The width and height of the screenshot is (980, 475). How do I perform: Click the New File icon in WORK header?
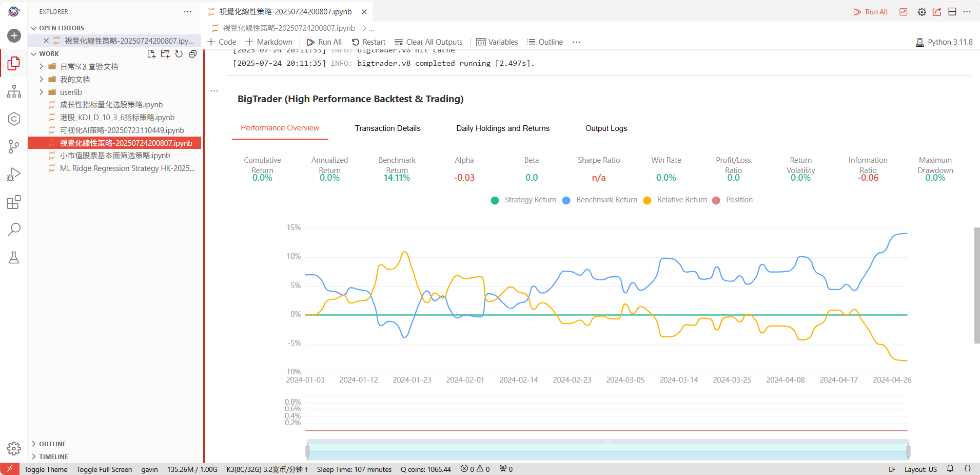[x=151, y=54]
